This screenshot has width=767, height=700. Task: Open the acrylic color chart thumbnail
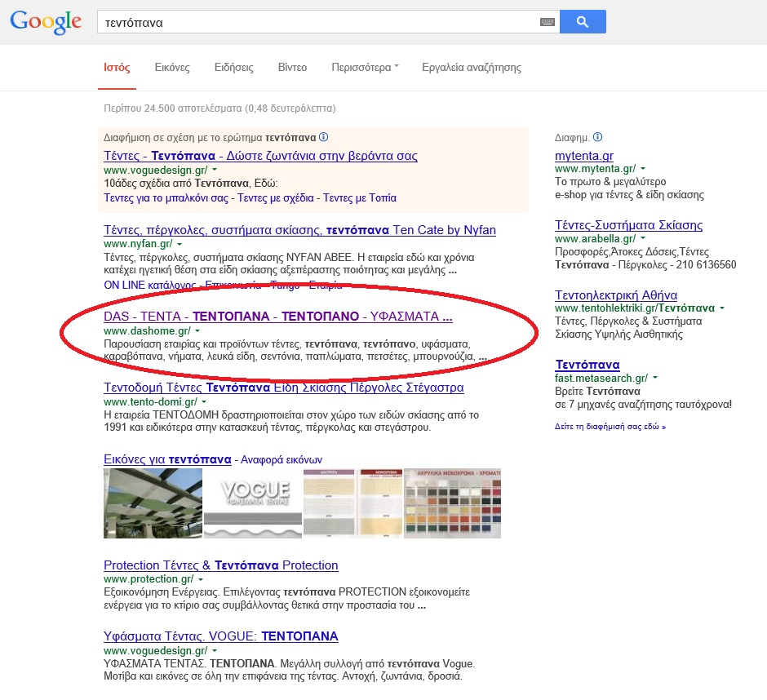453,503
